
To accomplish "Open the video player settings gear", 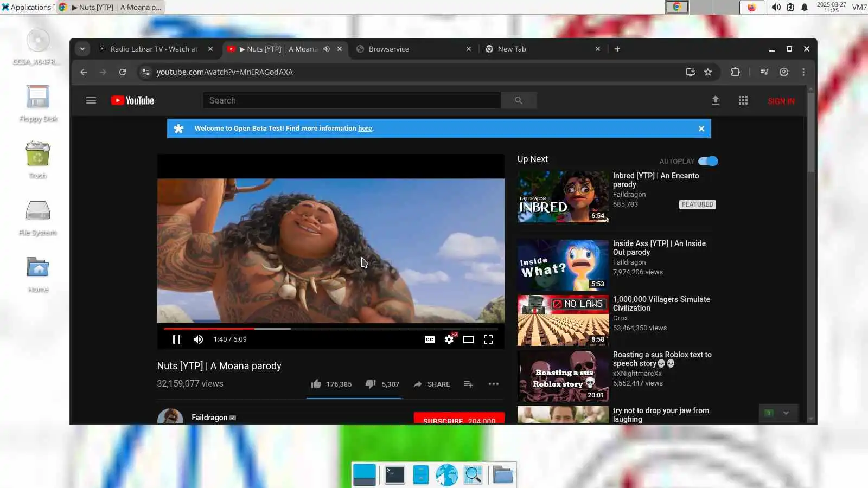I will point(449,339).
